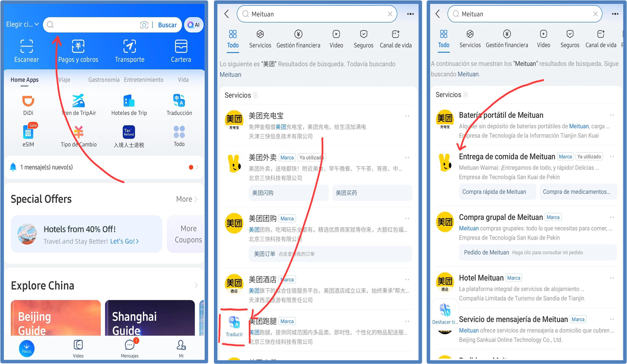Tap the Buscar search button

167,25
